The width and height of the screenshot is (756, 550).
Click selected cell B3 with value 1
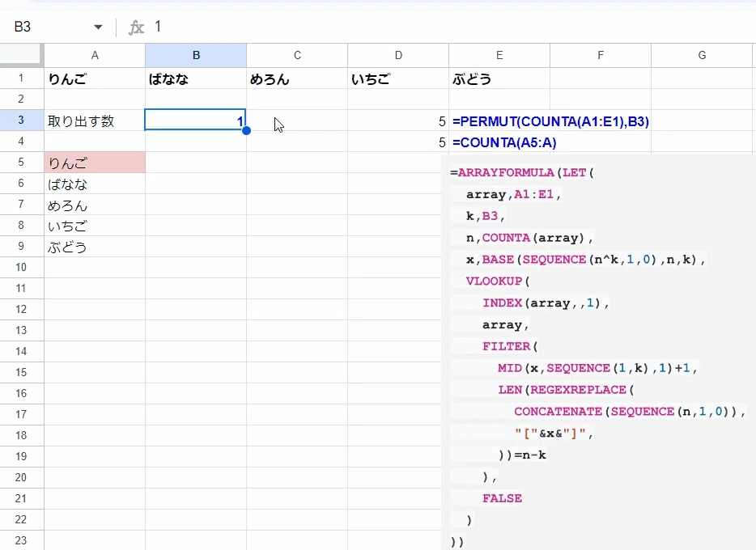pyautogui.click(x=196, y=120)
